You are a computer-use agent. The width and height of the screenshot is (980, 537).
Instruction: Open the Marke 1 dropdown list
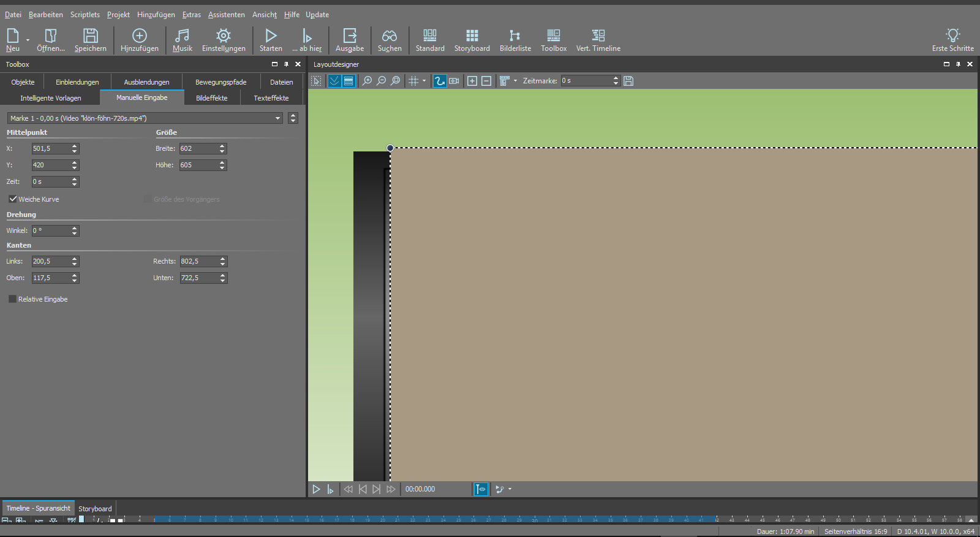(x=277, y=118)
